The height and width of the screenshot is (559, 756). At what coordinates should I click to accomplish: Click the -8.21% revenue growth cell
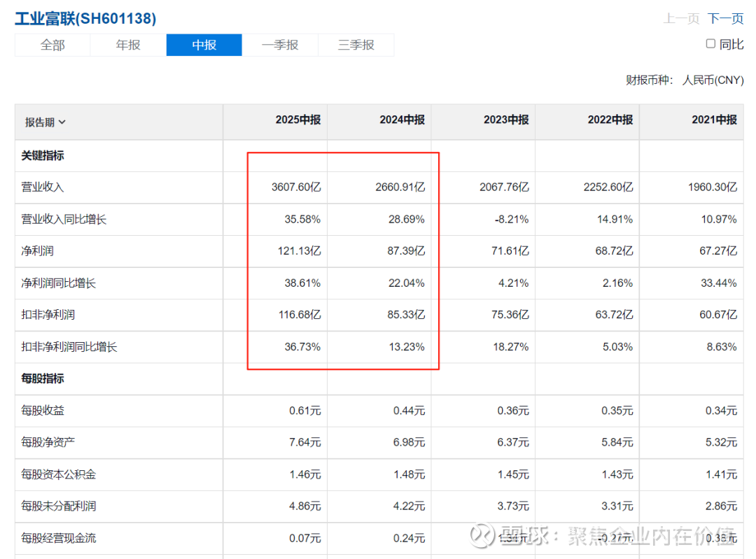coord(512,219)
